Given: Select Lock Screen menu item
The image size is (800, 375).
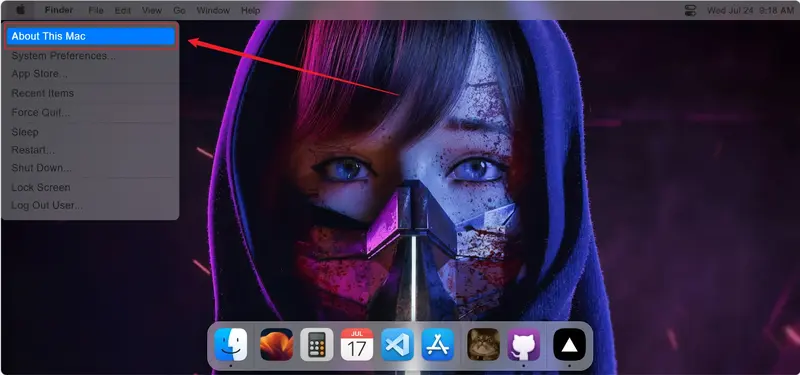Looking at the screenshot, I should point(90,187).
